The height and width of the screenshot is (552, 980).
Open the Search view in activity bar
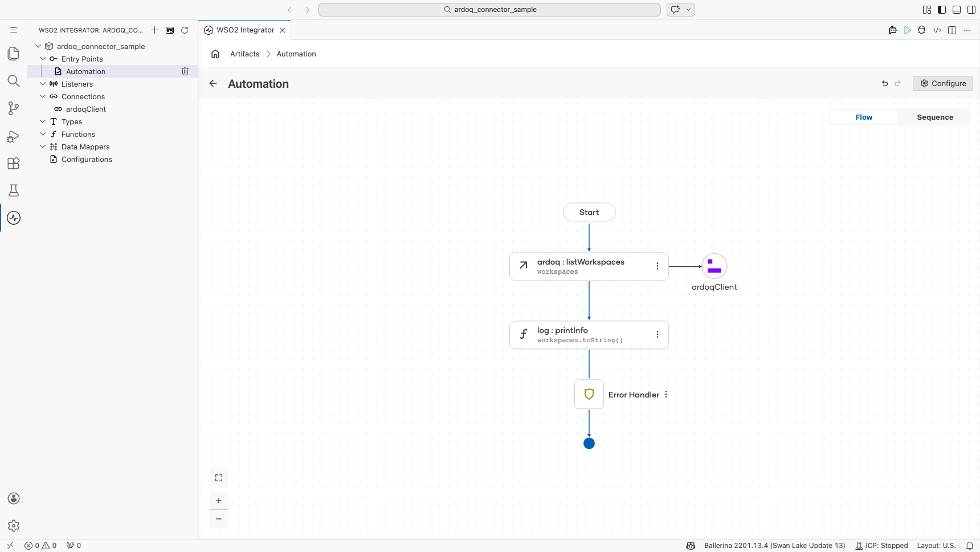(x=14, y=81)
